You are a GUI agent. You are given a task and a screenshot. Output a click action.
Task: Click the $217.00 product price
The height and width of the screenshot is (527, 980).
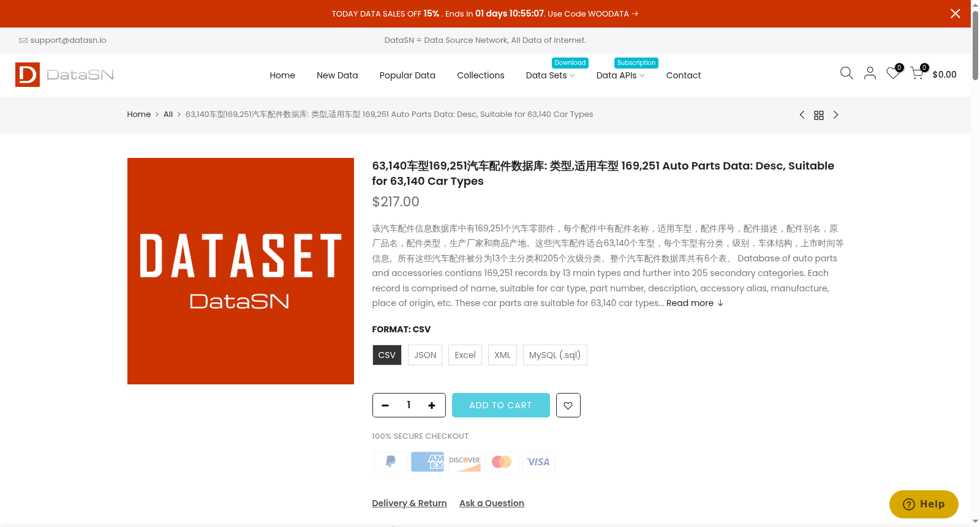[x=396, y=201]
